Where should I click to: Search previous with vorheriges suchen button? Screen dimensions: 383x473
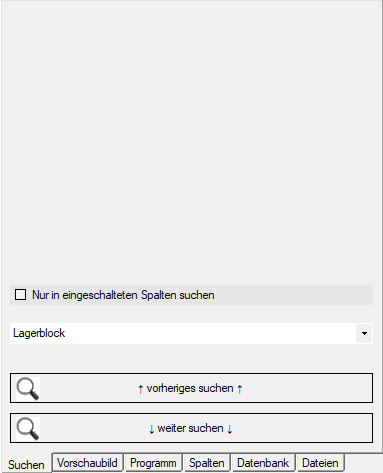click(x=191, y=388)
